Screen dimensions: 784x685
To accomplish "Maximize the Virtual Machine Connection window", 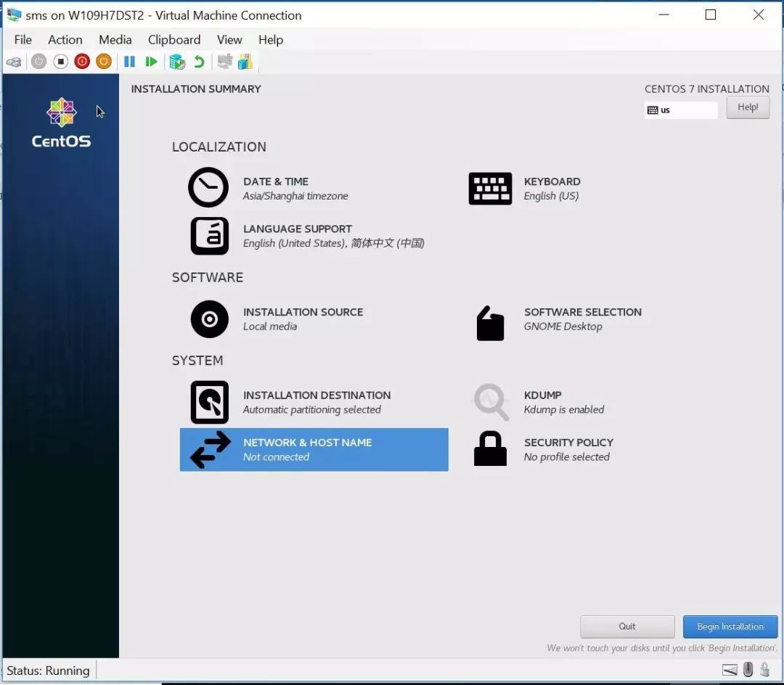I will (x=711, y=15).
